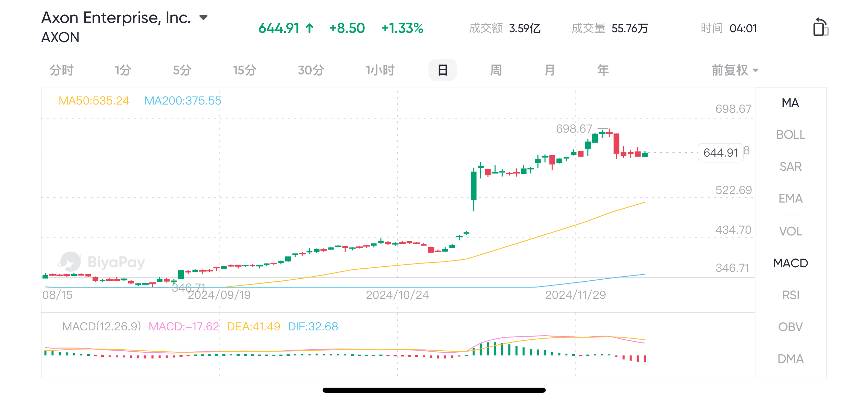Click the rightmost red MACD histogram bar
This screenshot has width=868, height=401.
click(x=645, y=359)
